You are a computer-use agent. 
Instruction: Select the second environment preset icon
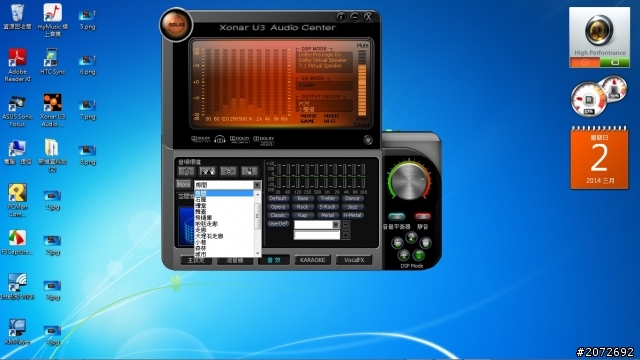tap(207, 171)
